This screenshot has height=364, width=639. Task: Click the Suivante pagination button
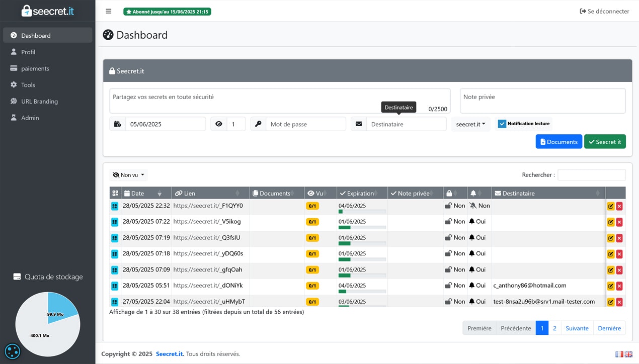[577, 328]
